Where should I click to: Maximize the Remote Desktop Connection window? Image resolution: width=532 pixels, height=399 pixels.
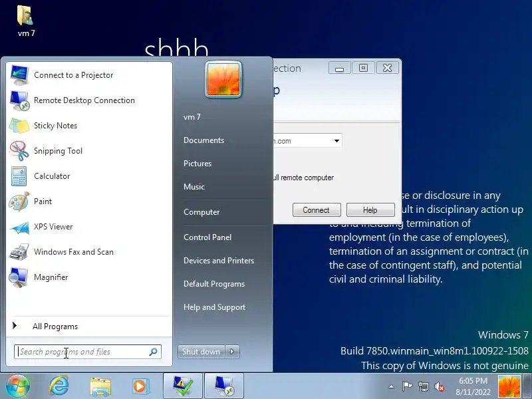pyautogui.click(x=363, y=68)
